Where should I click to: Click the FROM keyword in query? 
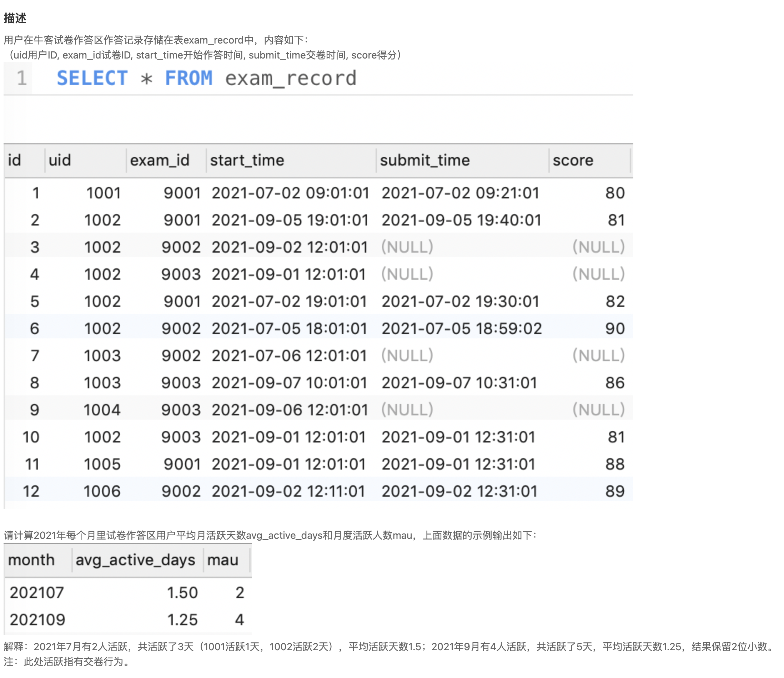(189, 78)
